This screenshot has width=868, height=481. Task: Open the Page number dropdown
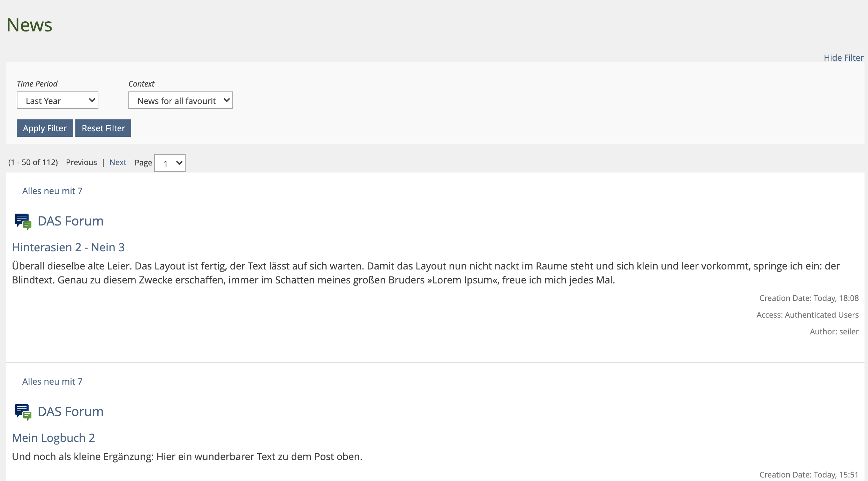click(170, 163)
